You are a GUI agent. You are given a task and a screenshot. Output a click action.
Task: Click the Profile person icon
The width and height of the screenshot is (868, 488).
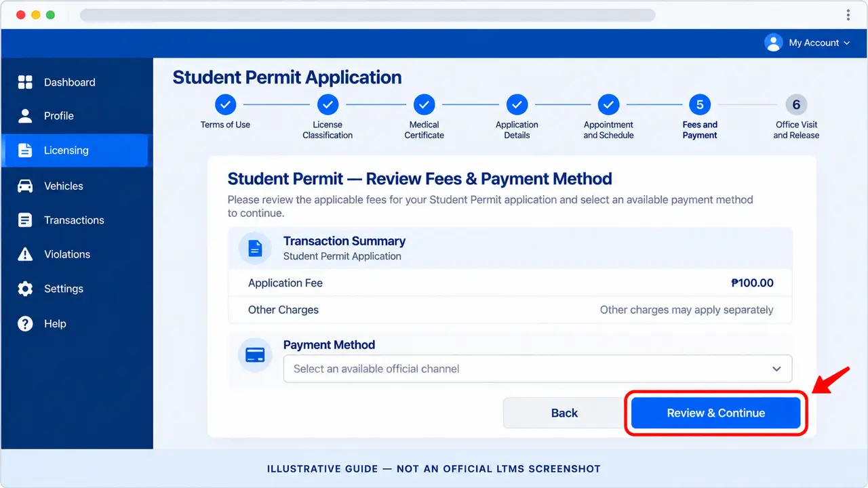25,116
